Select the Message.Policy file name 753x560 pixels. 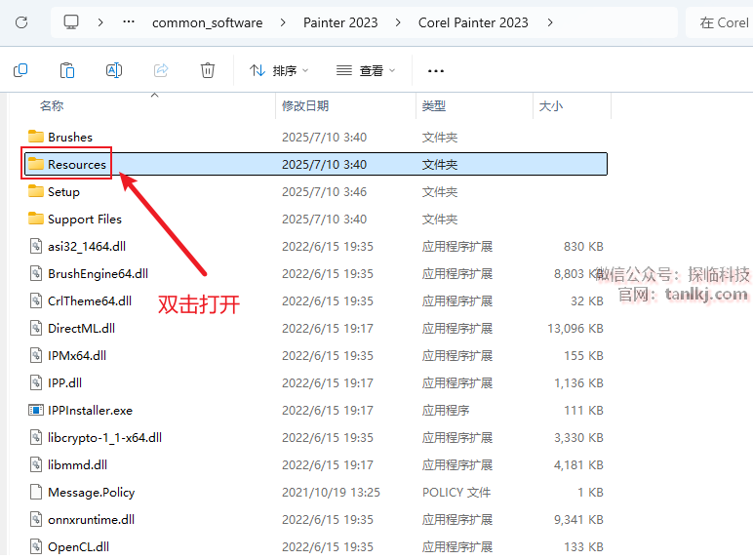click(x=92, y=493)
